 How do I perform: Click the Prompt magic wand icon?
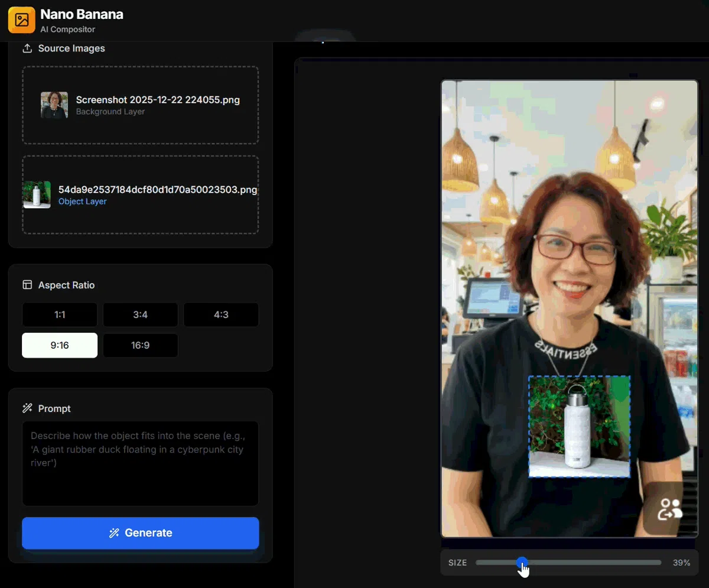click(x=27, y=408)
